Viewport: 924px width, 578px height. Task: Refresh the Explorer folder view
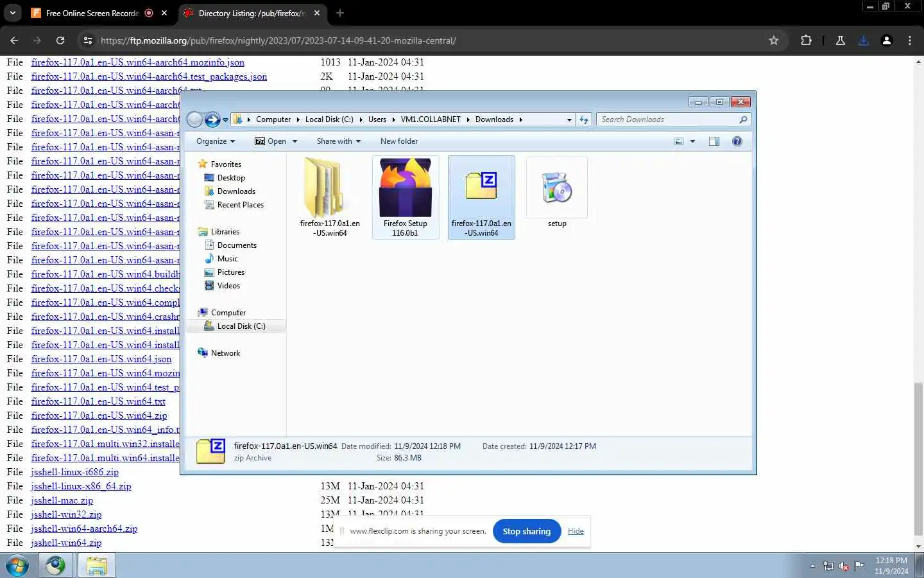(583, 119)
